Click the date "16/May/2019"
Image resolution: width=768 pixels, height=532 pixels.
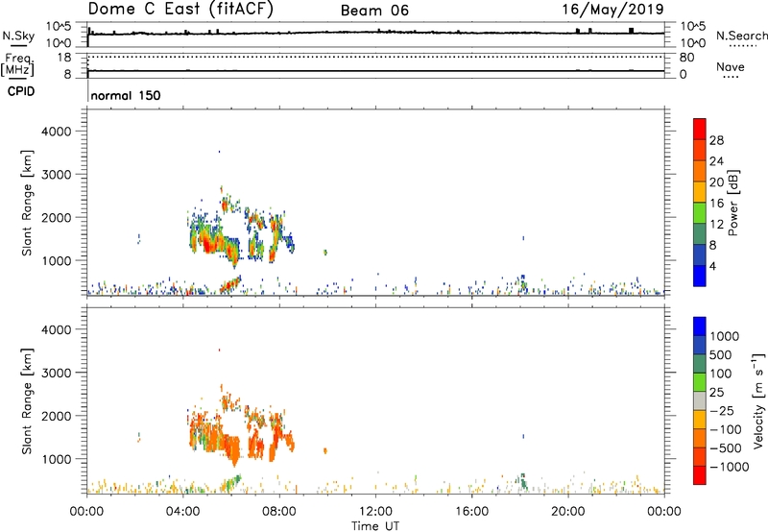point(612,9)
